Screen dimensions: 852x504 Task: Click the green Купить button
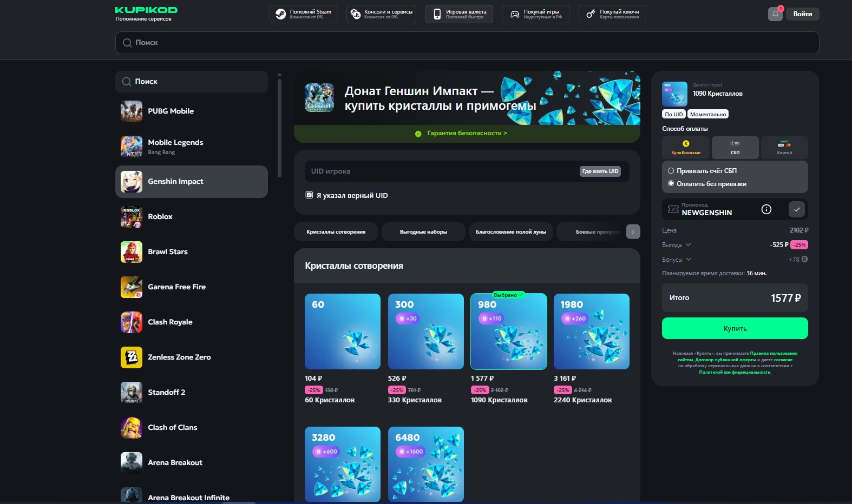coord(735,328)
